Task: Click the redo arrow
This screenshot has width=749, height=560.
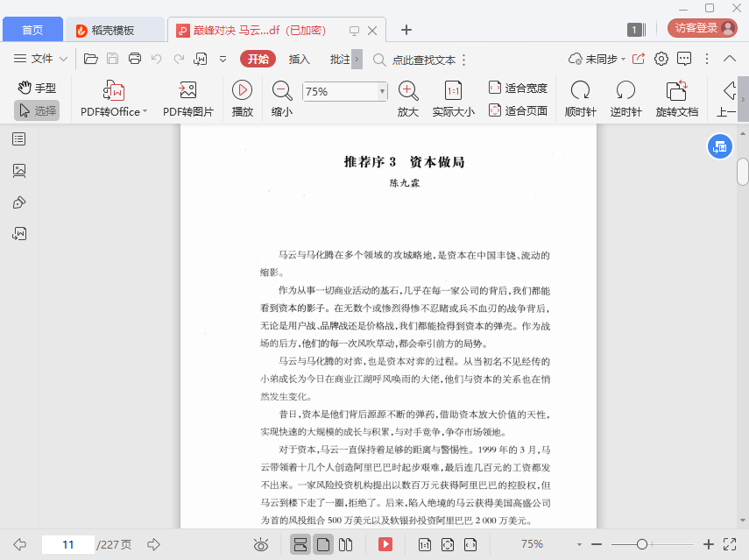Action: pos(179,59)
